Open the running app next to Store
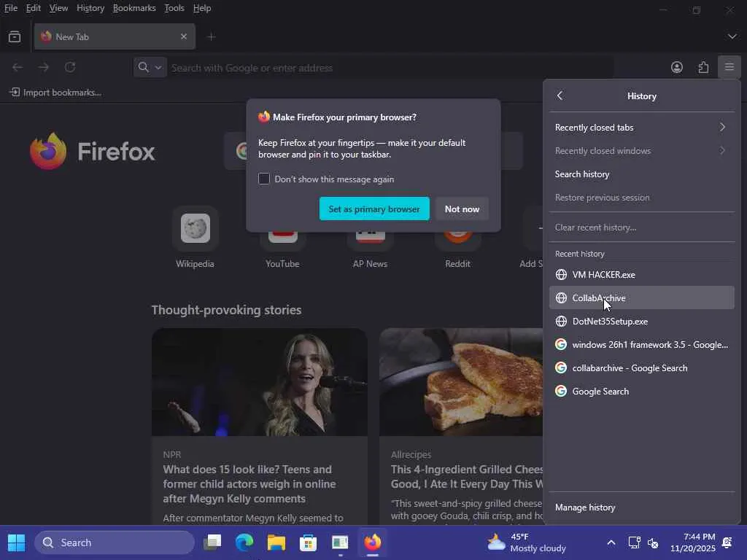The width and height of the screenshot is (747, 560). 340,542
